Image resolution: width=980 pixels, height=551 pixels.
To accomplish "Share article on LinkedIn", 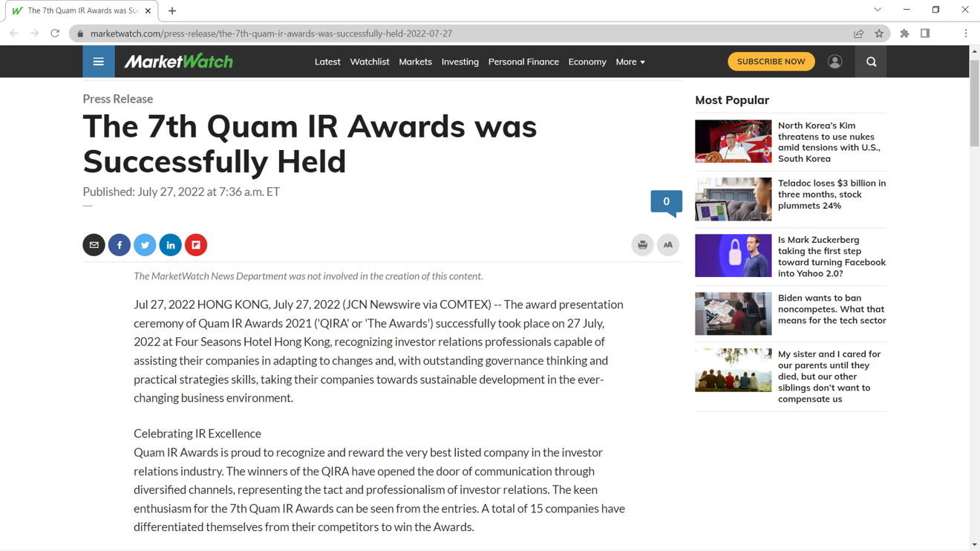I will (x=170, y=245).
